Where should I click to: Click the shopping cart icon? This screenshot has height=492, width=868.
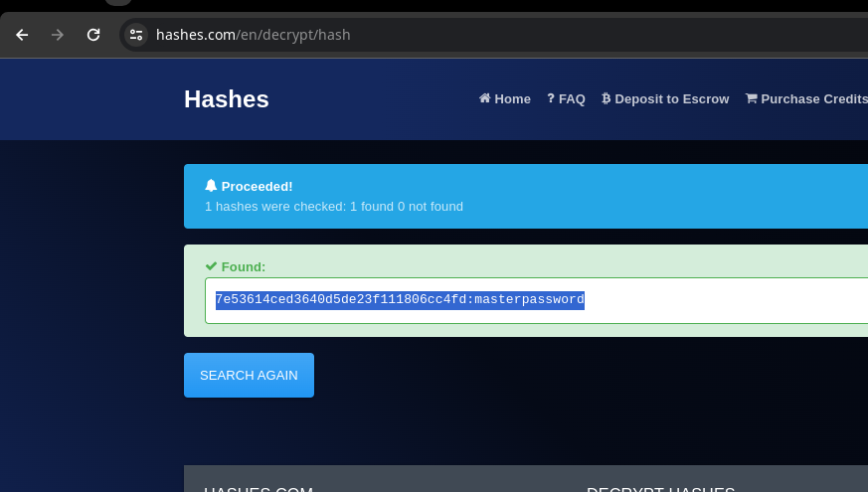751,98
